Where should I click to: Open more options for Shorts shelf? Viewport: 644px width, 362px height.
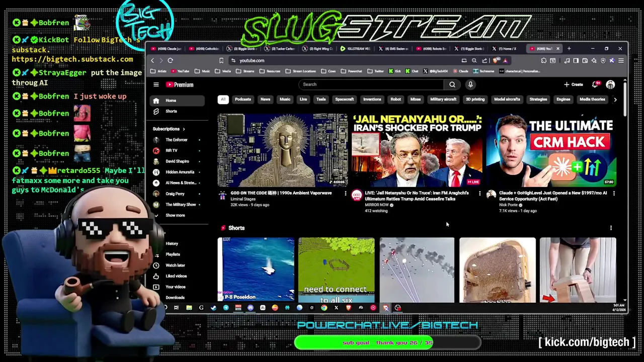coord(611,228)
